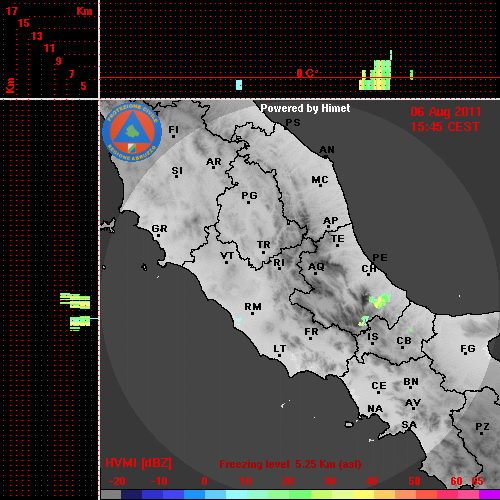Click the PG city label

click(249, 195)
